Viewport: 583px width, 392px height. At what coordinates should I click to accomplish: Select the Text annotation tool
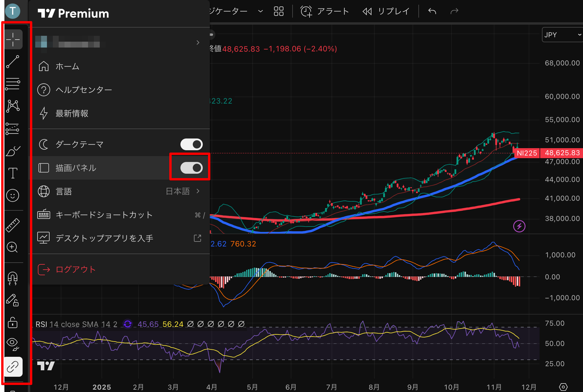coord(13,173)
